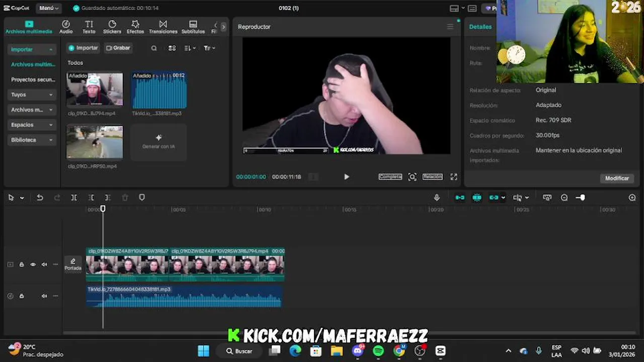
Task: Expand the Biblioteca sidebar section
Action: tap(32, 140)
